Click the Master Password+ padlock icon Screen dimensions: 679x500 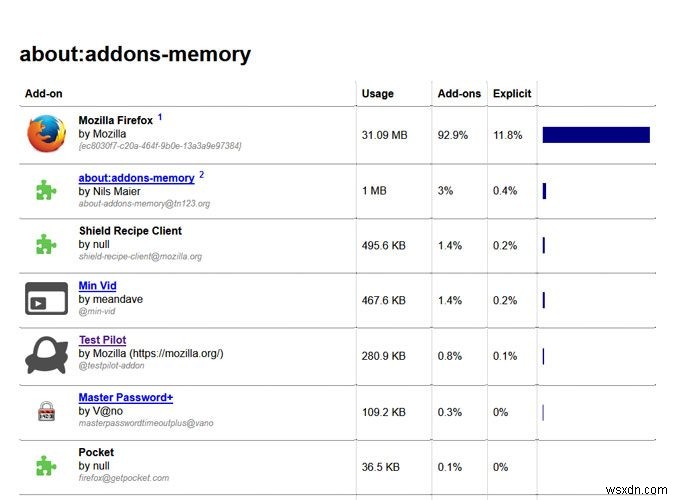click(x=45, y=411)
